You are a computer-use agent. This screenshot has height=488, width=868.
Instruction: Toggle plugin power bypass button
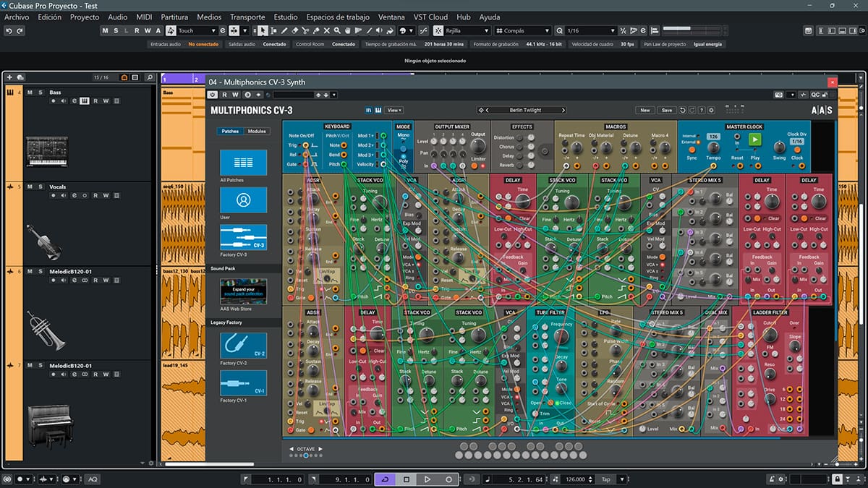click(x=213, y=95)
